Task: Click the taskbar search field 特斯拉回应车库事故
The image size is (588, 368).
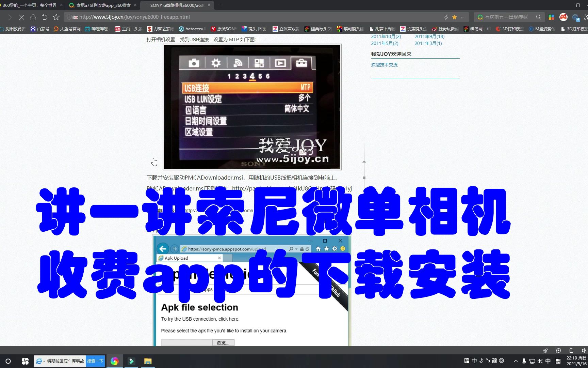Action: [60, 361]
